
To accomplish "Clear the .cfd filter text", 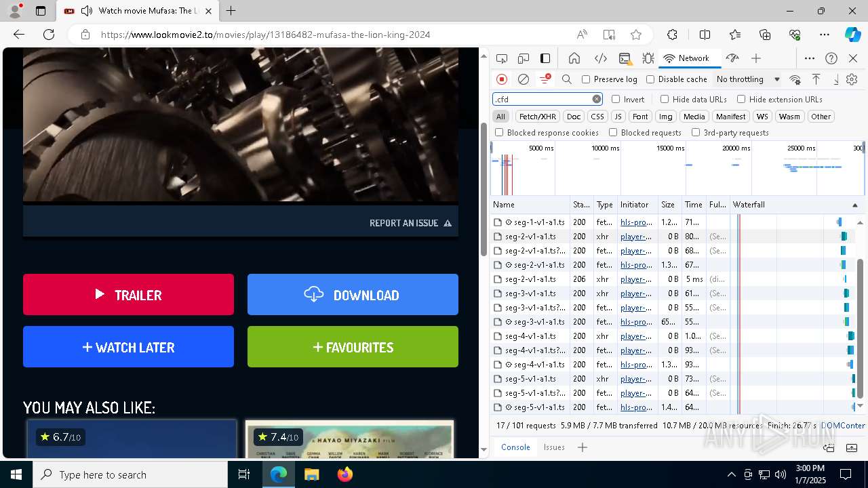I will [597, 99].
